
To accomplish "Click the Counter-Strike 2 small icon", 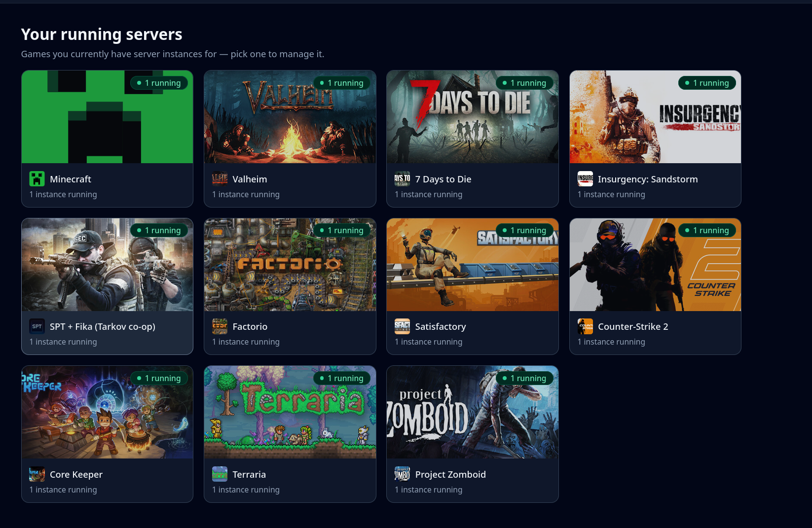I will pos(585,326).
